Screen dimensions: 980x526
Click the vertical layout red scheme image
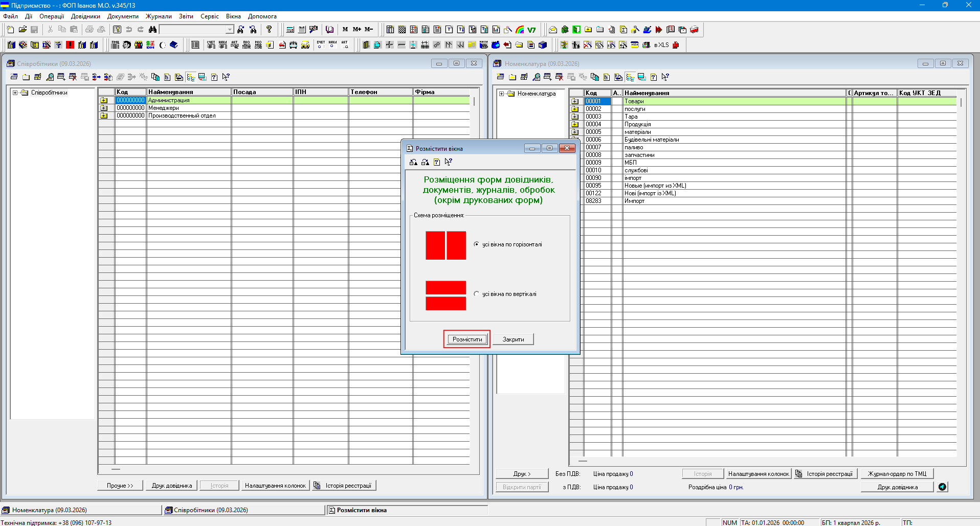pos(446,295)
